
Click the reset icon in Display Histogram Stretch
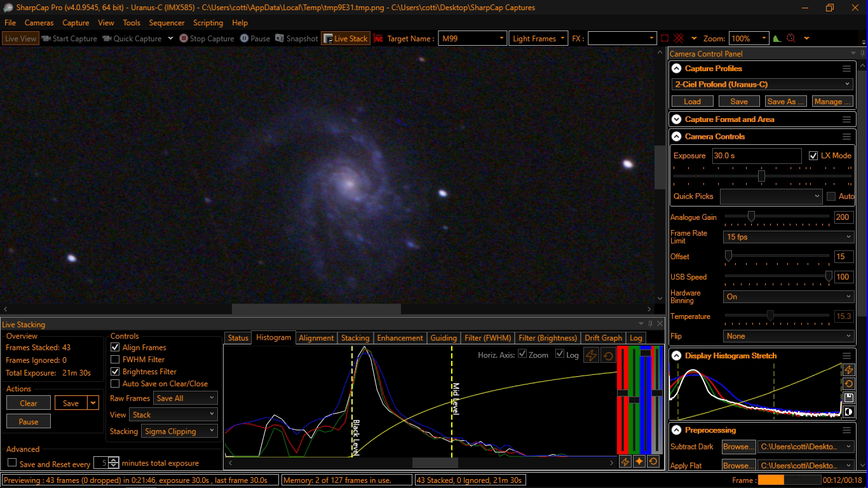[848, 384]
